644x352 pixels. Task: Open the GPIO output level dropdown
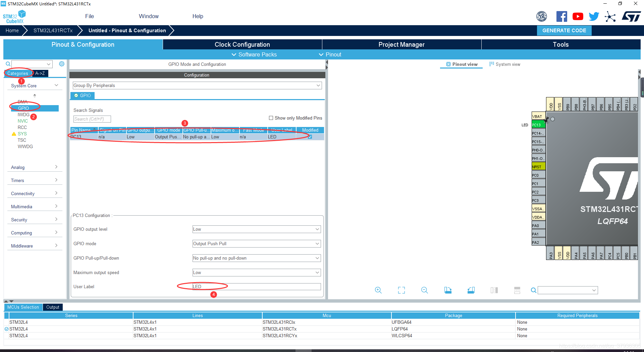[257, 229]
